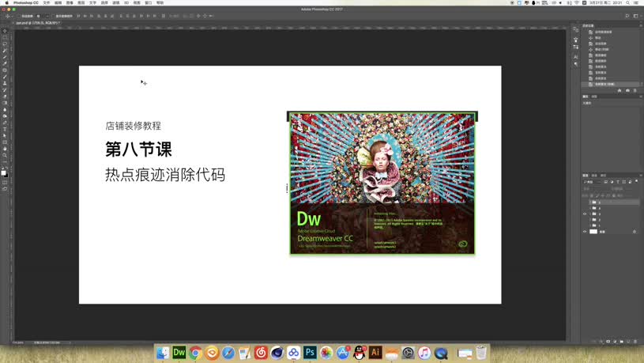Image resolution: width=644 pixels, height=363 pixels.
Task: Select the Zoom tool
Action: [x=5, y=156]
